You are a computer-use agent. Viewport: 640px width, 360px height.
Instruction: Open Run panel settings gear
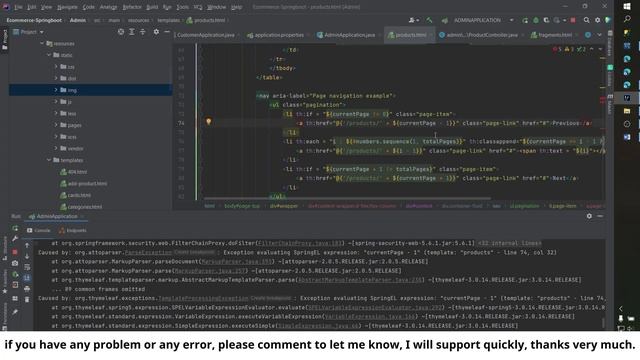coord(589,216)
